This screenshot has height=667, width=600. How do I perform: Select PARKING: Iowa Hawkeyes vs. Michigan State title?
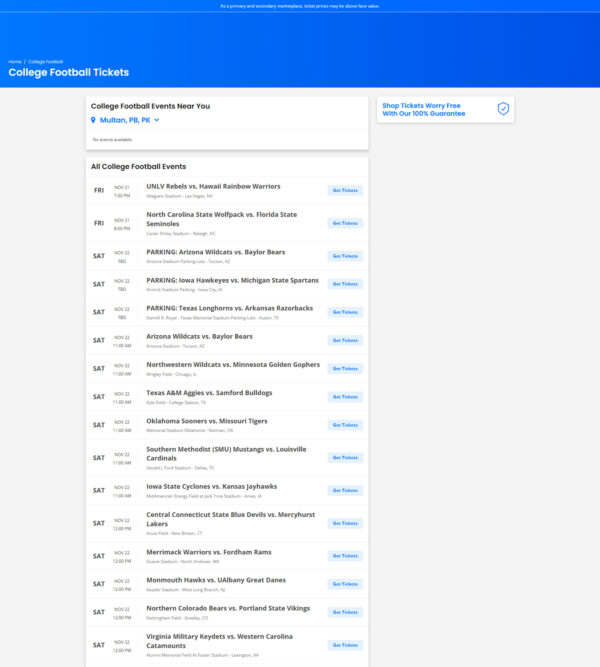pyautogui.click(x=232, y=280)
